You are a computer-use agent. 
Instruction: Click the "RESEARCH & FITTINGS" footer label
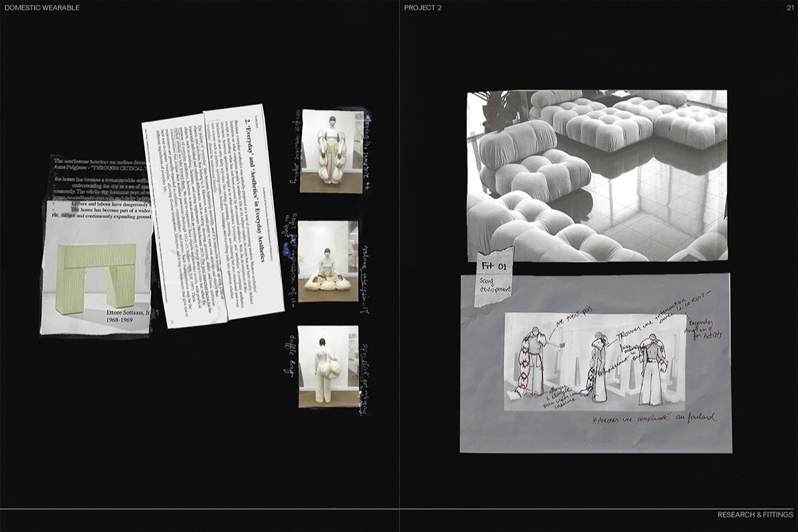[x=755, y=515]
